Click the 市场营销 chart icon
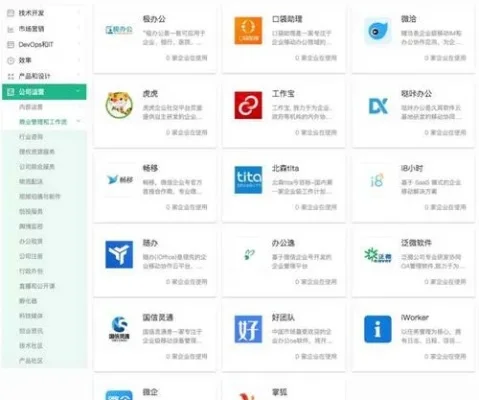The width and height of the screenshot is (479, 400). (x=11, y=29)
